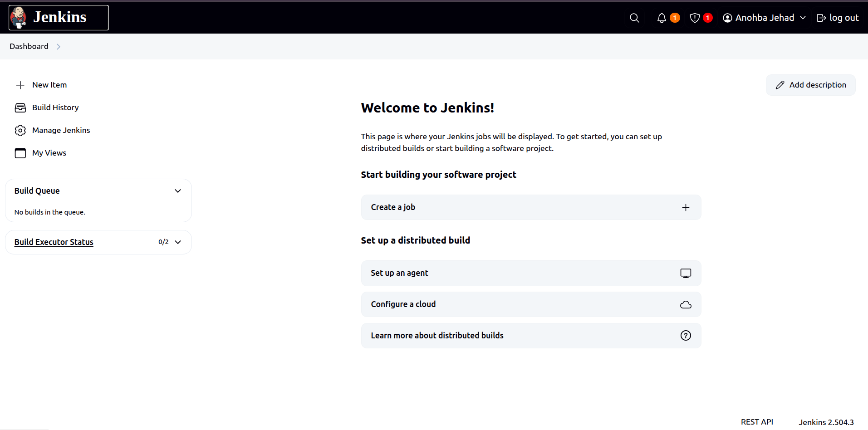The height and width of the screenshot is (430, 868).
Task: Click 'Start building your software project' heading
Action: coord(438,175)
